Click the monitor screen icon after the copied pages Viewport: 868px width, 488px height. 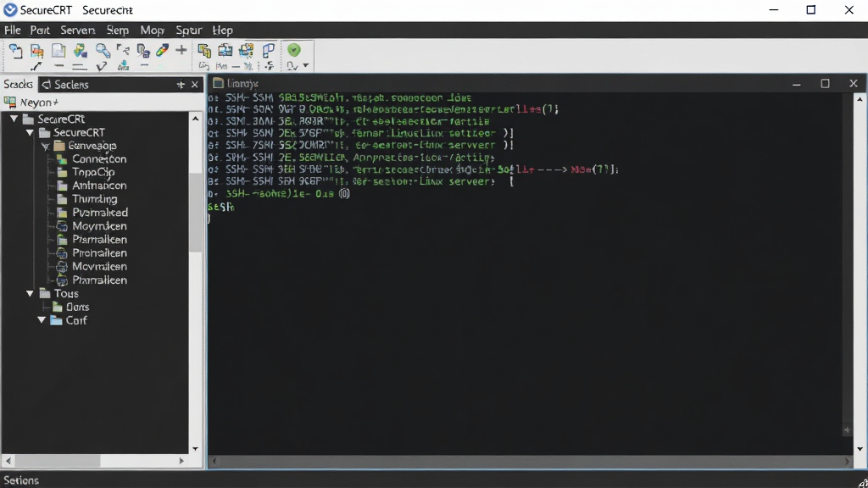225,51
